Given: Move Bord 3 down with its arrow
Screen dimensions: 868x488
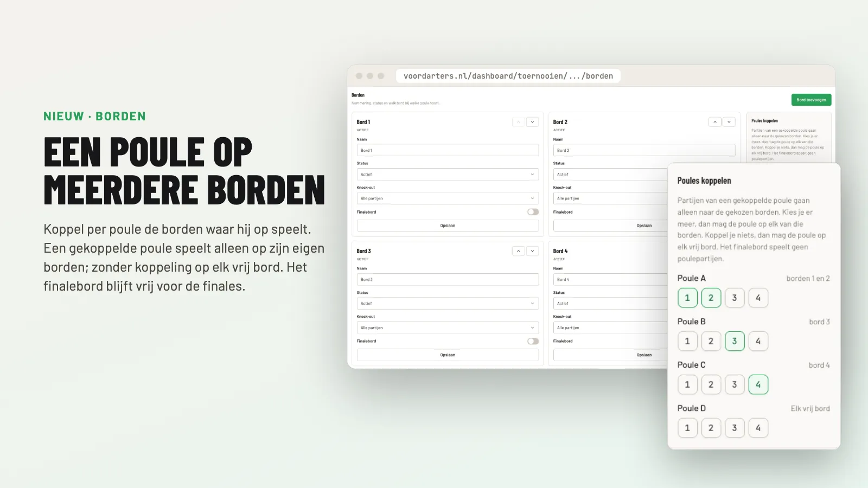Looking at the screenshot, I should click(x=533, y=251).
